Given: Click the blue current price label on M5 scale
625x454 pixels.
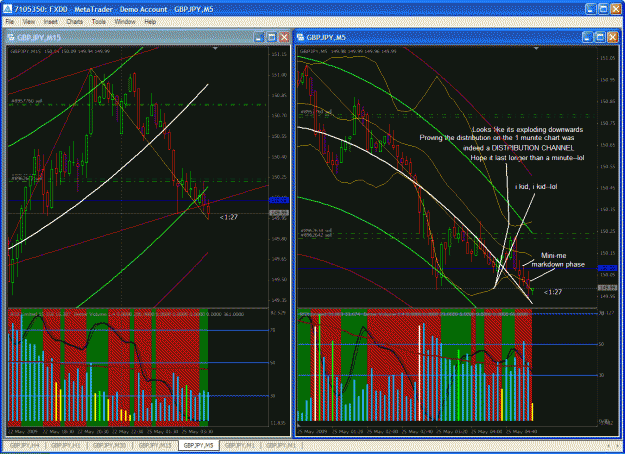Looking at the screenshot, I should [x=607, y=268].
